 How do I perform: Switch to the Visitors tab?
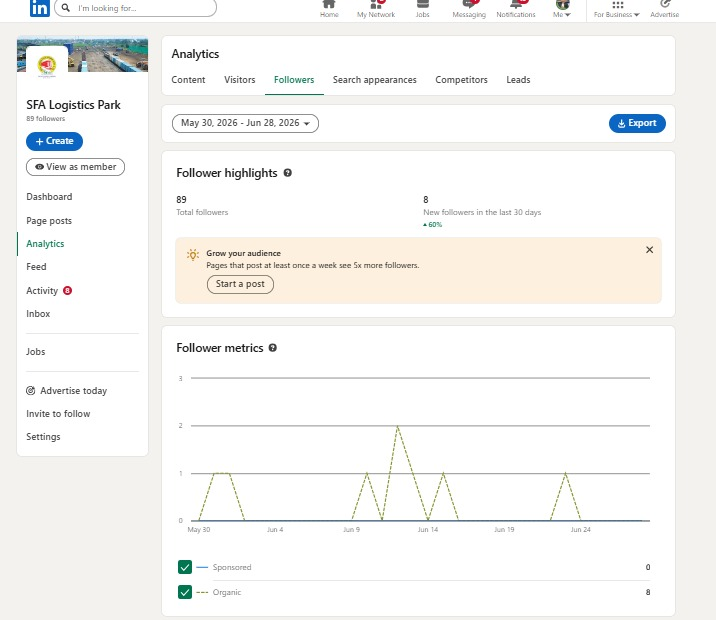point(240,80)
